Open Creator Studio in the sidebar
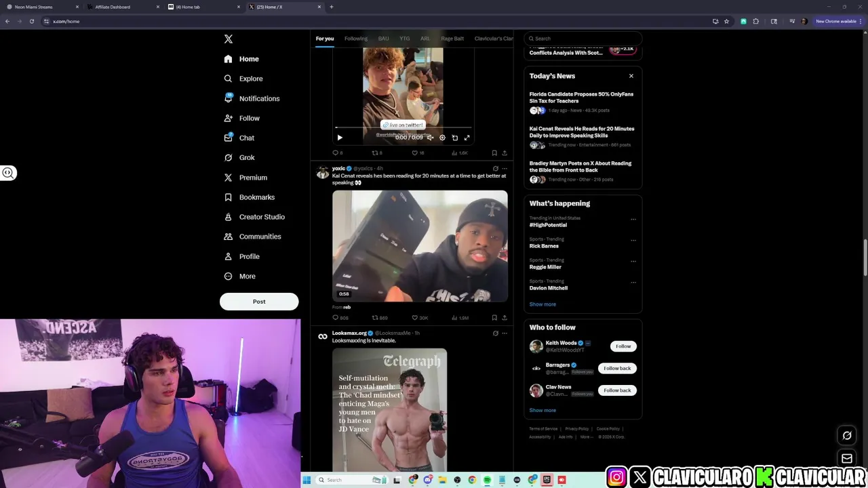 point(254,217)
